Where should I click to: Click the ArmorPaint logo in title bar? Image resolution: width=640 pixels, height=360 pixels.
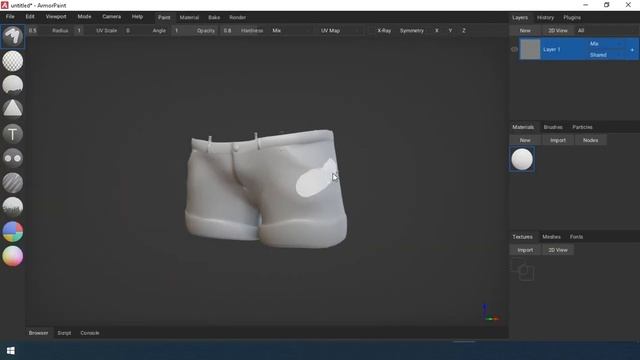4,5
